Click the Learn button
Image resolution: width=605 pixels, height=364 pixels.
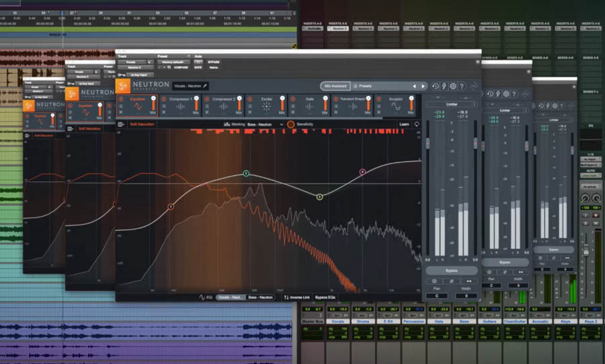(405, 124)
